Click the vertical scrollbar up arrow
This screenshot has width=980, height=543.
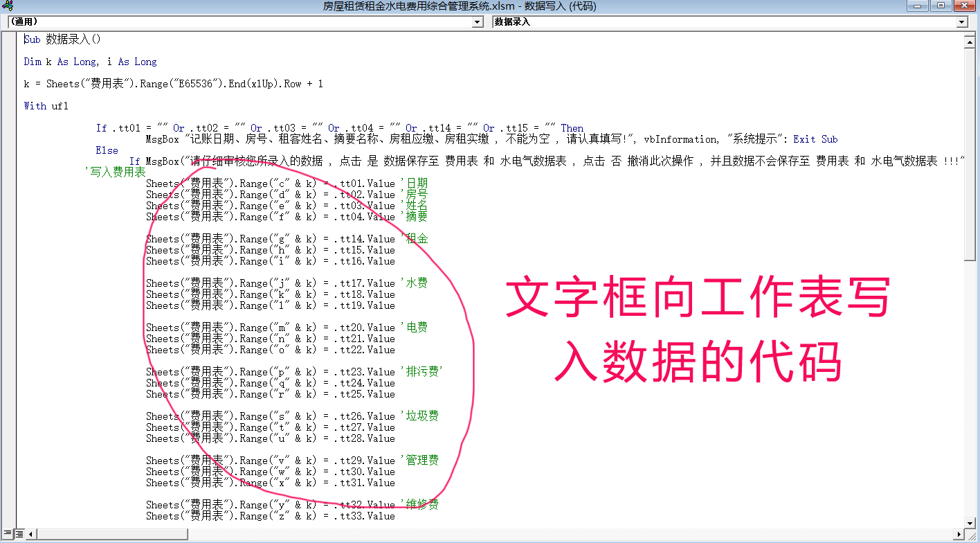coord(970,42)
